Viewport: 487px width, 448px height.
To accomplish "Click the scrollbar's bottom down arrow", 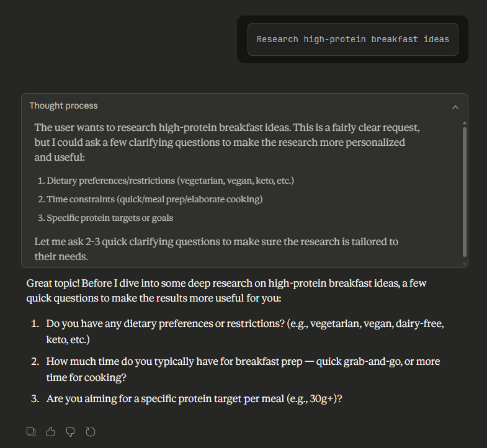I will 464,264.
